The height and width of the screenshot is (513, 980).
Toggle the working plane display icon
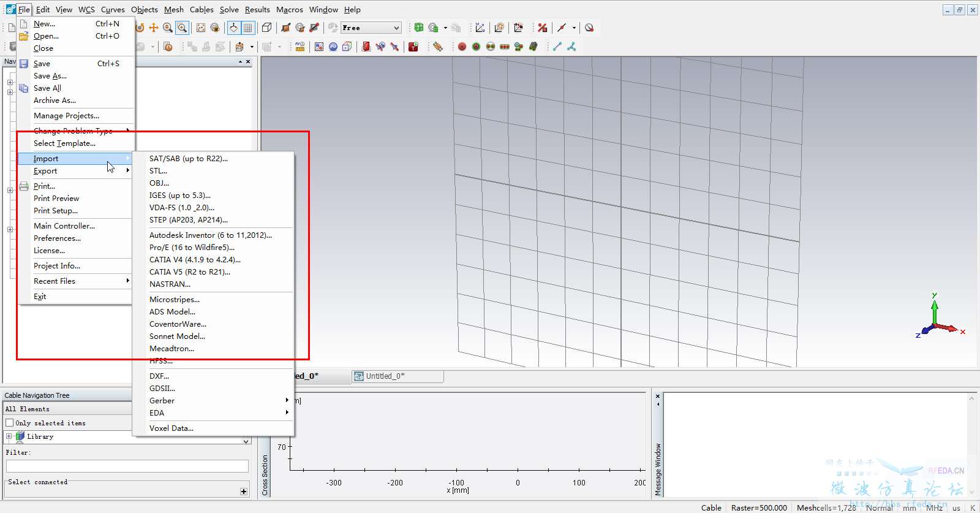click(x=233, y=28)
